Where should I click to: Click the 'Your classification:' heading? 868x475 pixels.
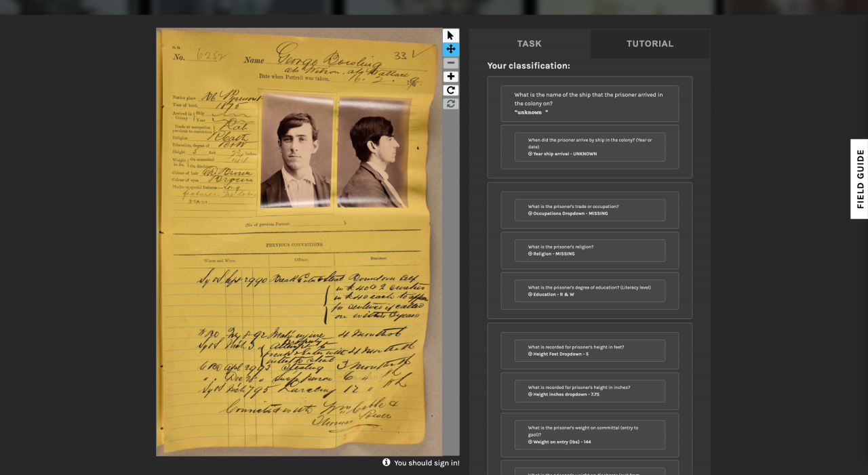pyautogui.click(x=528, y=66)
